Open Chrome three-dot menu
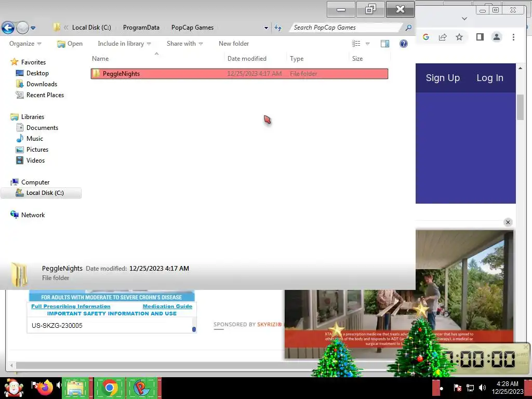The height and width of the screenshot is (399, 532). point(513,37)
